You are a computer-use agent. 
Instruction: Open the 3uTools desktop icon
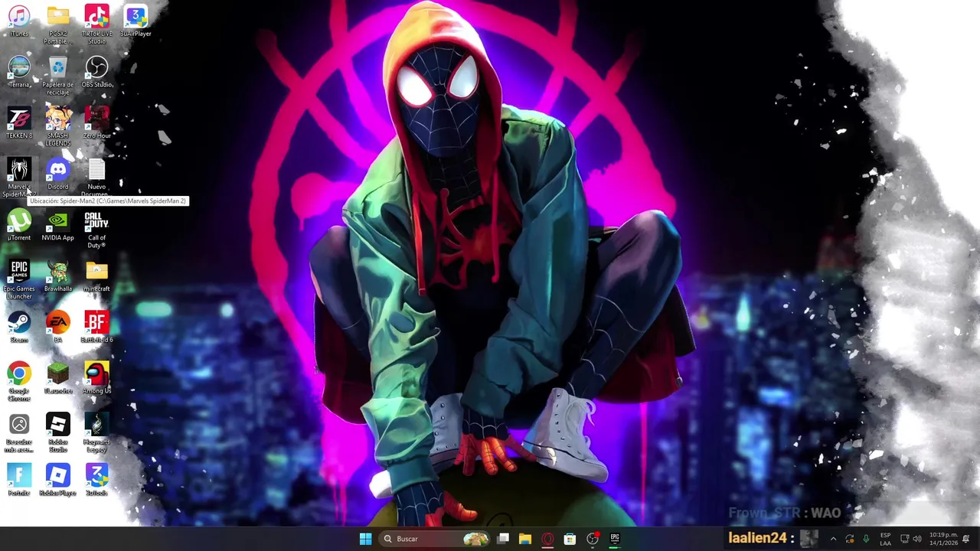click(96, 481)
